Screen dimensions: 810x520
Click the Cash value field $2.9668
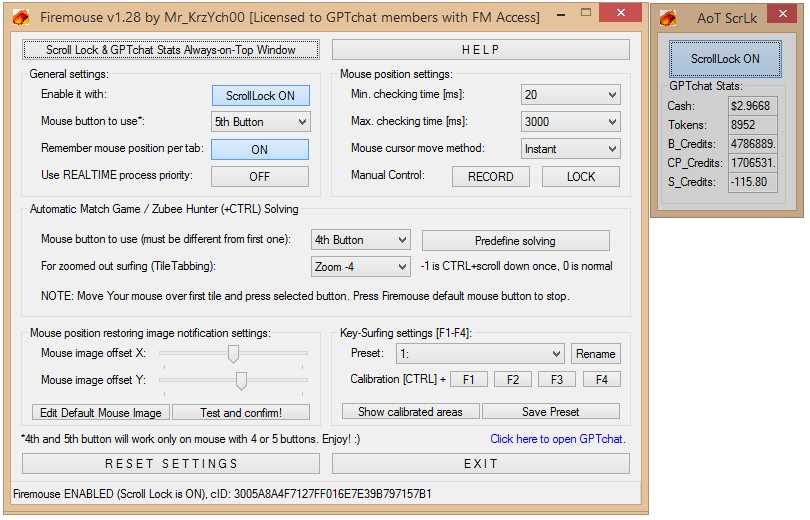click(x=753, y=106)
